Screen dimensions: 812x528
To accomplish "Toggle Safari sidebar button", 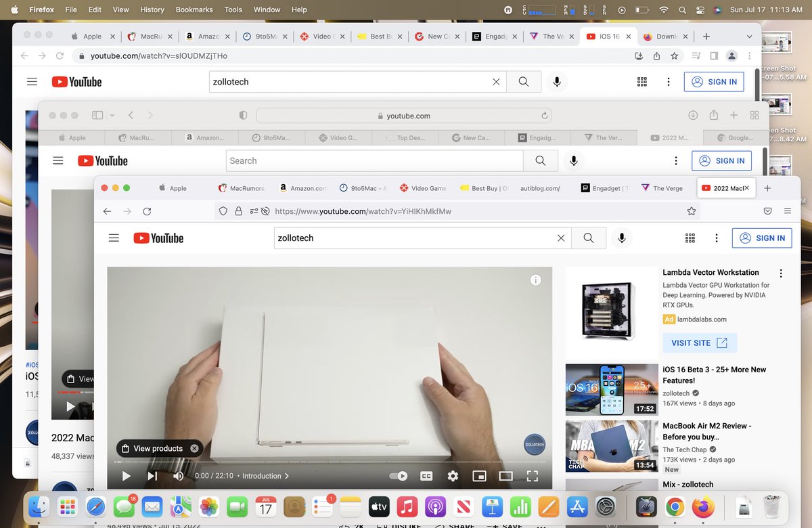I will (x=97, y=116).
